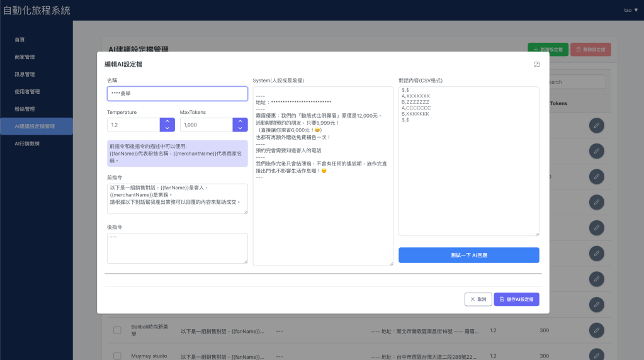
Task: Go to 首頁 in the sidebar
Action: coord(20,40)
